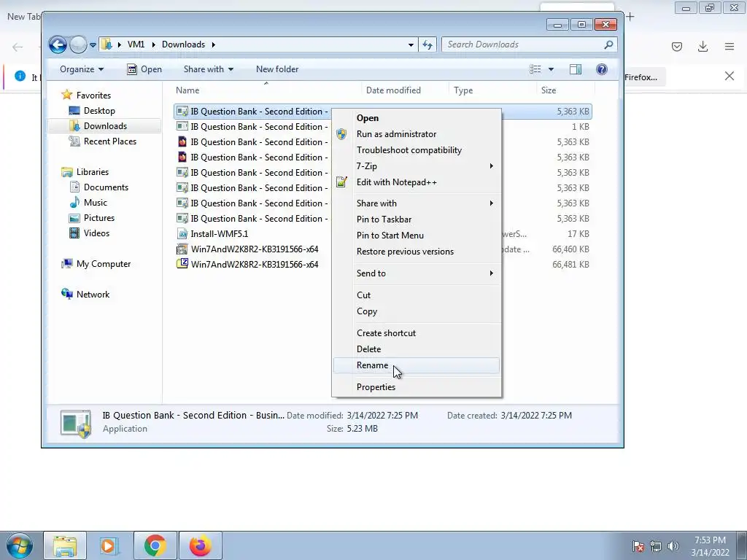Choose Properties in the context menu
747x560 pixels.
pos(417,387)
